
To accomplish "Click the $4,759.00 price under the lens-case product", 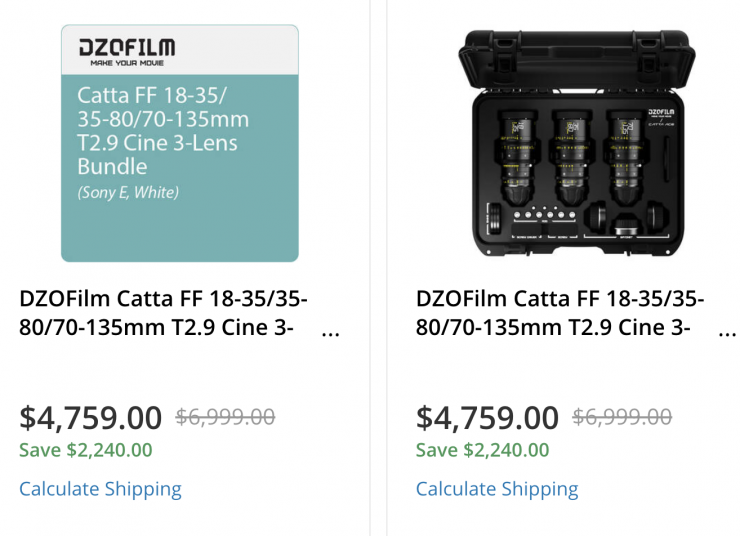I will [x=487, y=417].
